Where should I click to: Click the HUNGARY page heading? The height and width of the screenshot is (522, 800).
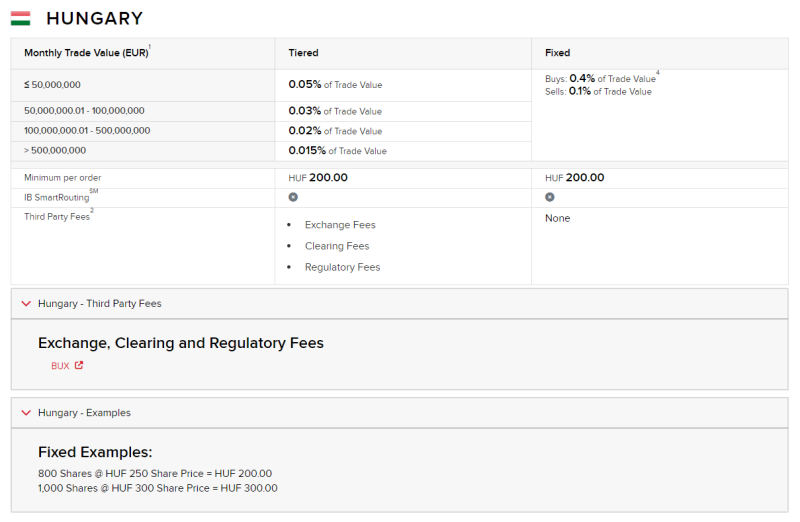tap(94, 18)
